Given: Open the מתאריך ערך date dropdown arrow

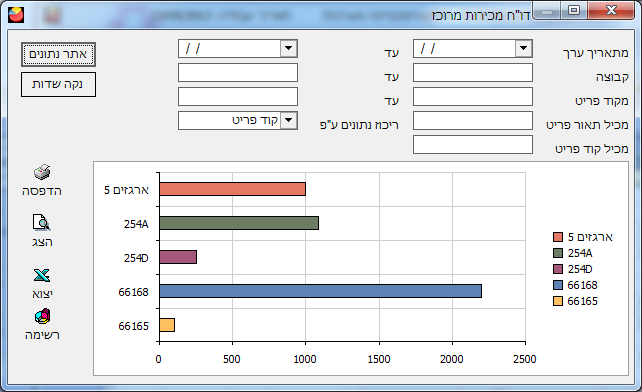Looking at the screenshot, I should [x=523, y=48].
